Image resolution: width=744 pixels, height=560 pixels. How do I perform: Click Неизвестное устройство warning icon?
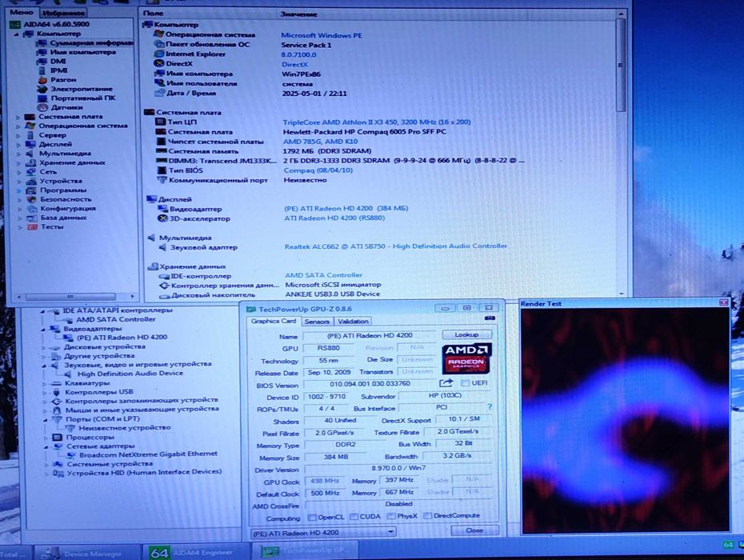70,427
